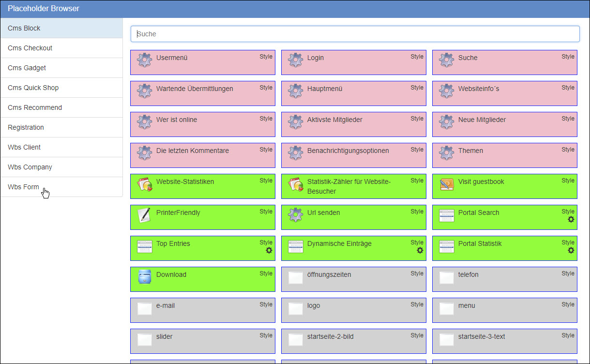This screenshot has height=364, width=590.
Task: Click the gear icon beside Neue Mitglieder
Action: [446, 121]
